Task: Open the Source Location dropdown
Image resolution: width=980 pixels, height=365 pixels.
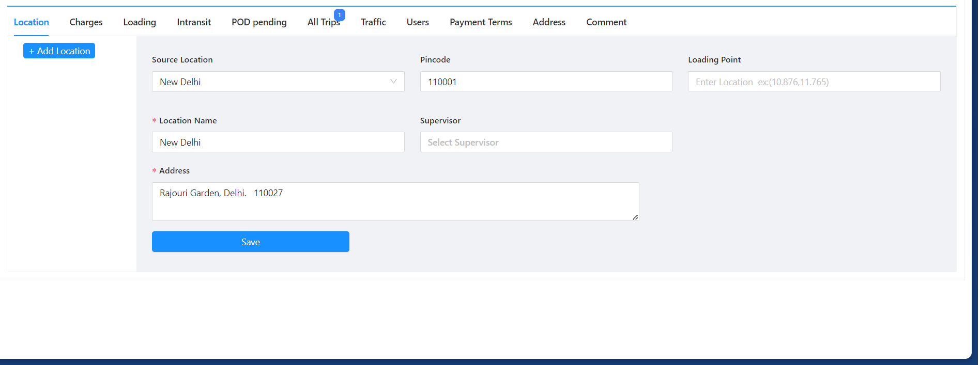Action: [278, 82]
